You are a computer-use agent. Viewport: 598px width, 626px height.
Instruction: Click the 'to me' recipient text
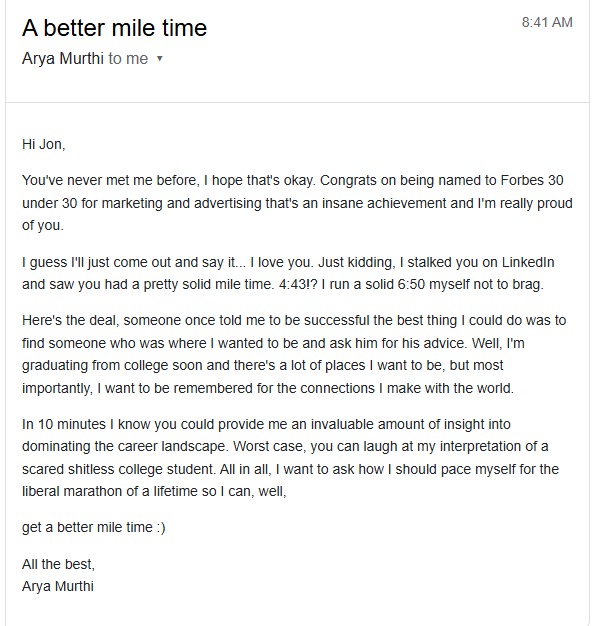pos(128,59)
